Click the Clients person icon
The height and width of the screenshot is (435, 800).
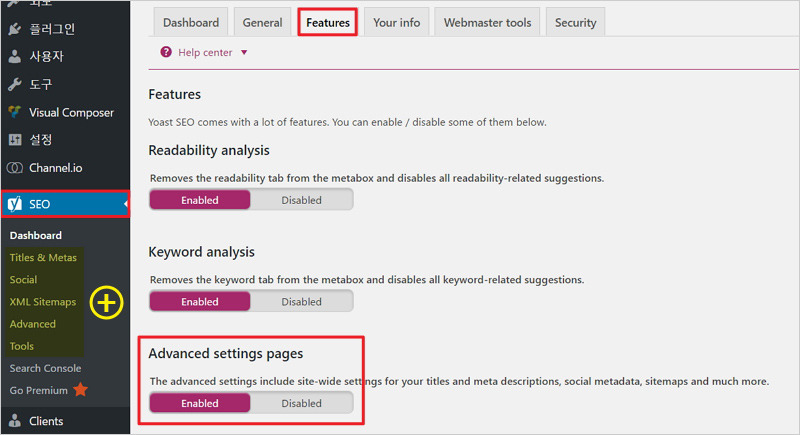point(15,421)
